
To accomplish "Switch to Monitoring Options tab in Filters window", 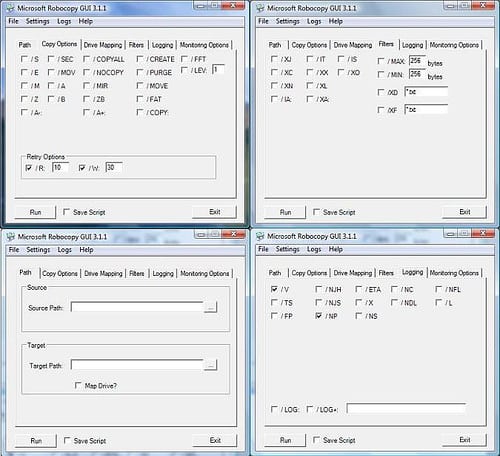I will (x=454, y=45).
